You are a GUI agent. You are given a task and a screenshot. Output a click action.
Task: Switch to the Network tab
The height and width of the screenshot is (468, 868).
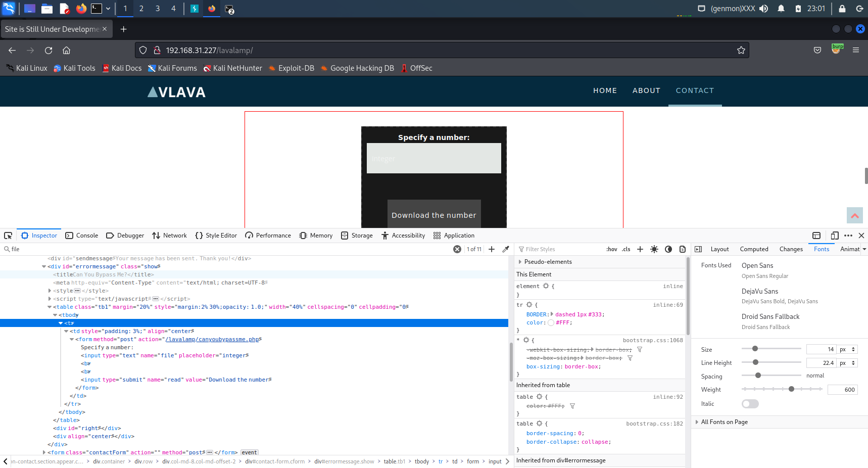[169, 236]
